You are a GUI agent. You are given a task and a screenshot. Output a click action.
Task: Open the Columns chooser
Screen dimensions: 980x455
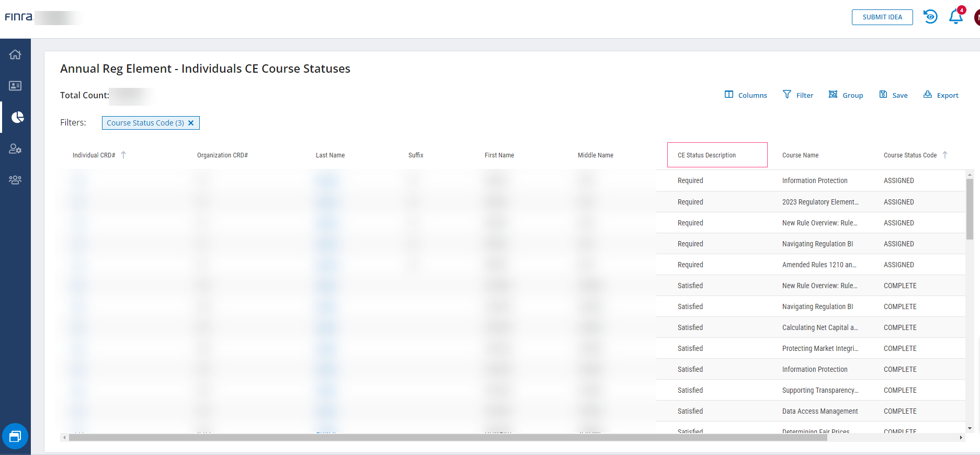tap(746, 95)
